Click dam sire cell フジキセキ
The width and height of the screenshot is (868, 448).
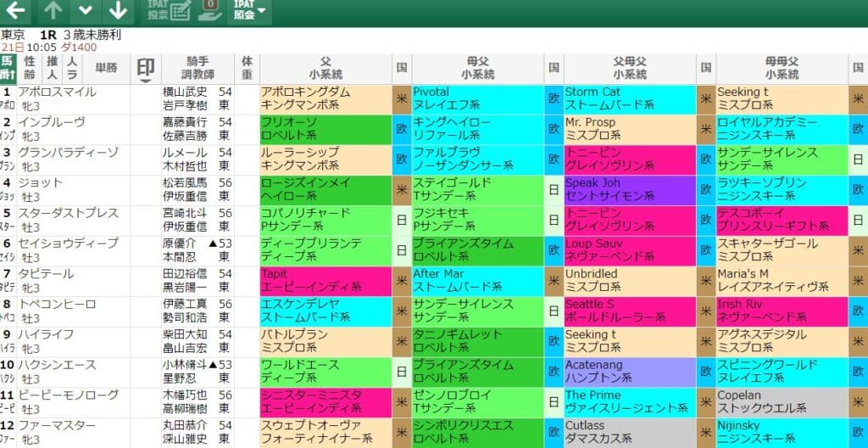coord(478,220)
